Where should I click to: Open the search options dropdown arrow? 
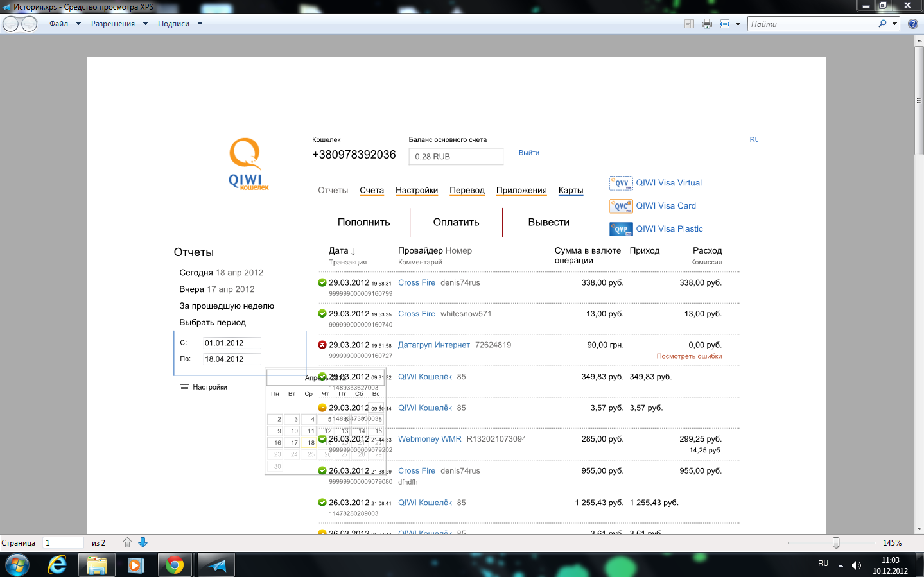[x=894, y=24]
